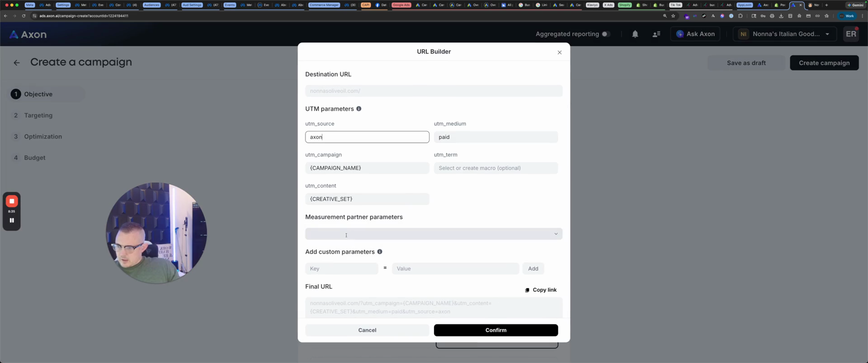This screenshot has height=363, width=868.
Task: Click the UTM parameters info icon
Action: pyautogui.click(x=359, y=109)
